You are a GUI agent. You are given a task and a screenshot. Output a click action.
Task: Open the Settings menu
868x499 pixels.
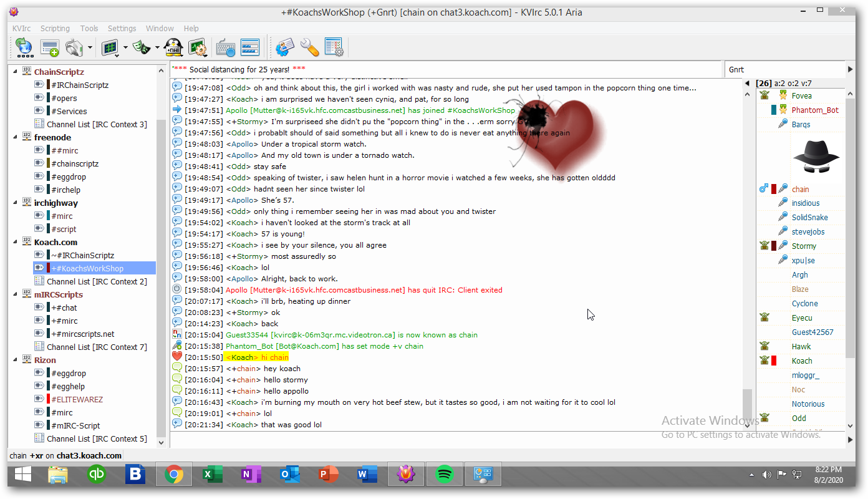click(122, 28)
